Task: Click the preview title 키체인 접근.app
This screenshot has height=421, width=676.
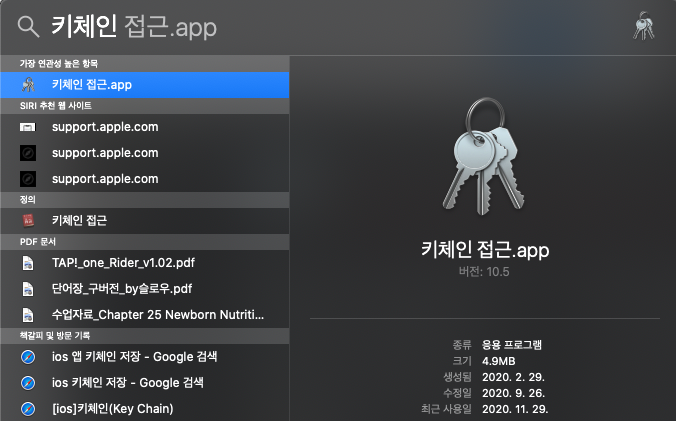Action: pos(485,250)
